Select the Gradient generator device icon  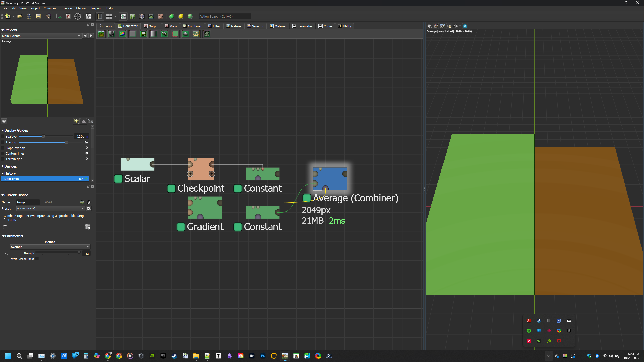click(154, 34)
